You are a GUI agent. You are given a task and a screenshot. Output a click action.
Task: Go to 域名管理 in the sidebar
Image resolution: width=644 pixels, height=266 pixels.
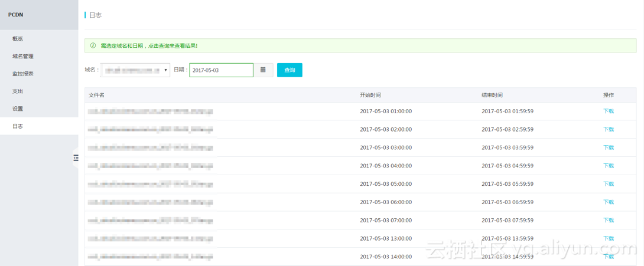pyautogui.click(x=23, y=57)
